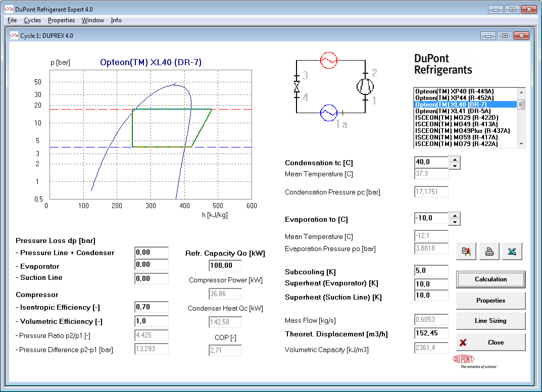Increase Condensation tc with up arrow
Image resolution: width=542 pixels, height=392 pixels.
point(455,160)
